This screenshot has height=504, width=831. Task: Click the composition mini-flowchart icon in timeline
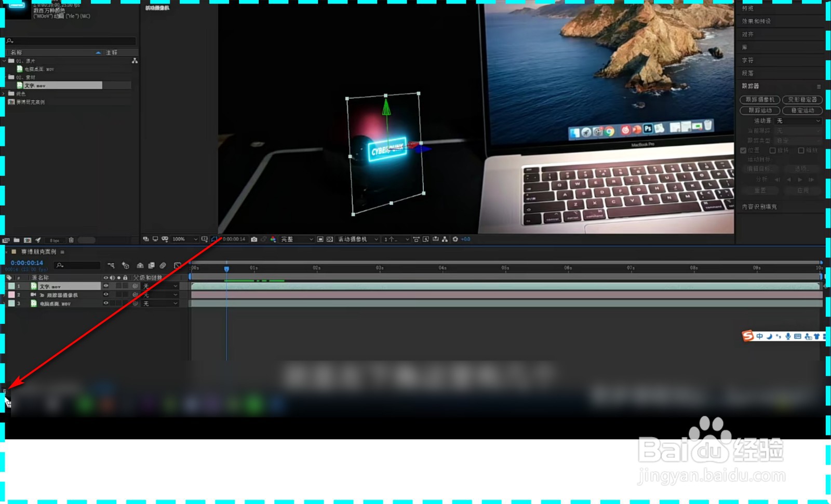tap(111, 265)
